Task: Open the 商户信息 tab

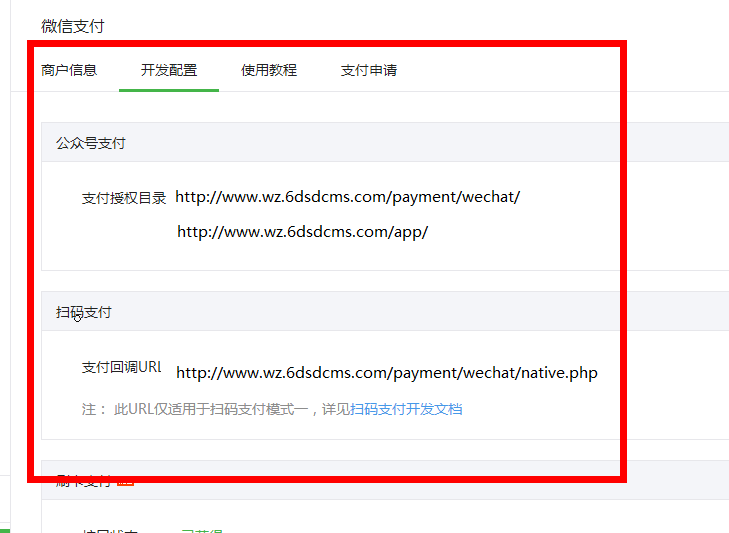Action: click(x=69, y=70)
